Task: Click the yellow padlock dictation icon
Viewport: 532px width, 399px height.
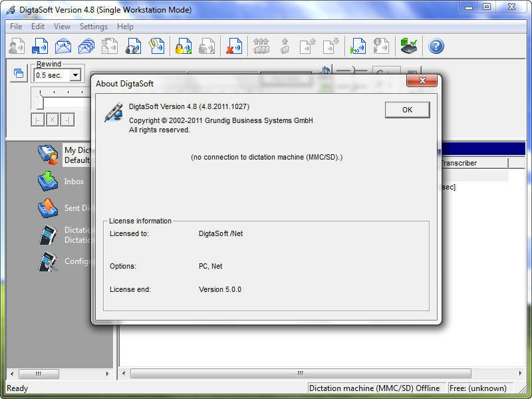Action: (184, 46)
